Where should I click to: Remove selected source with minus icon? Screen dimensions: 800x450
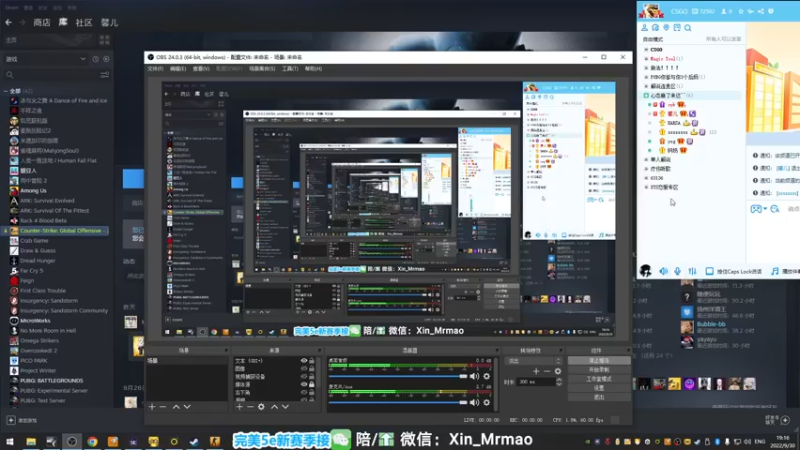pos(250,407)
